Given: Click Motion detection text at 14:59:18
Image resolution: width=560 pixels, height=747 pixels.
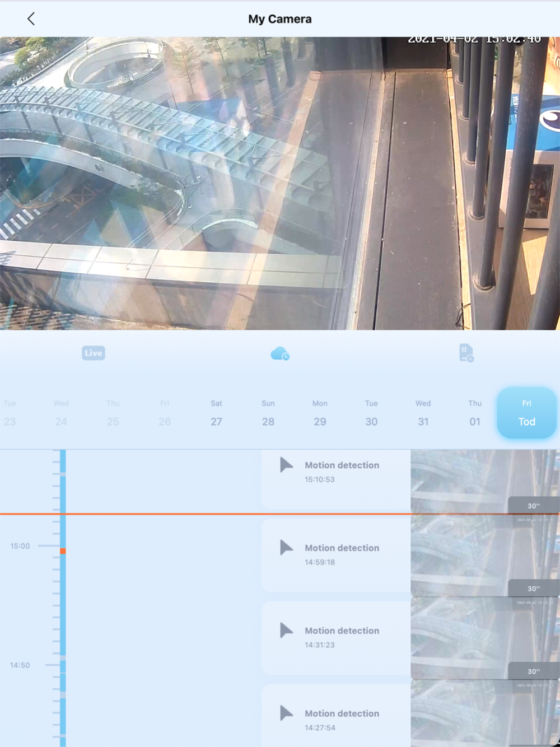Looking at the screenshot, I should click(x=342, y=548).
